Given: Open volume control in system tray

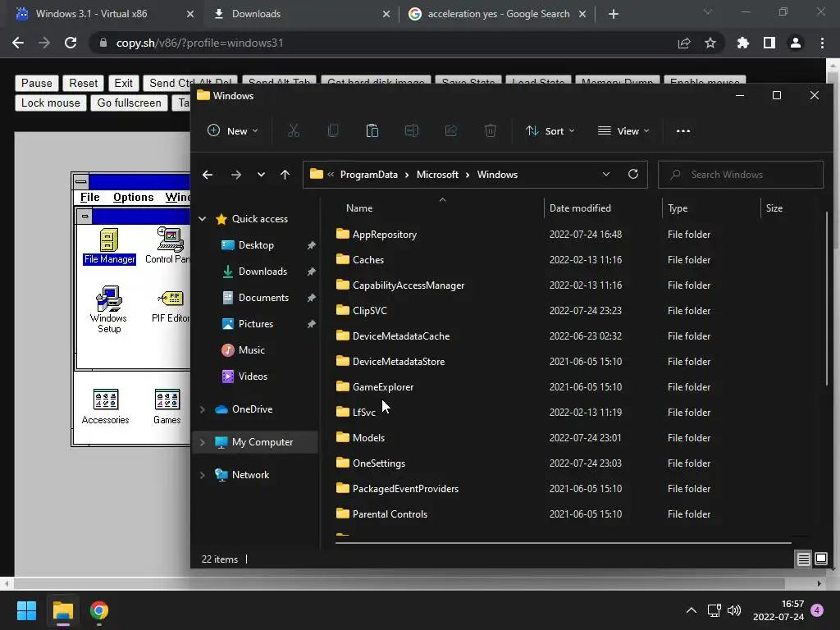Looking at the screenshot, I should 734,610.
